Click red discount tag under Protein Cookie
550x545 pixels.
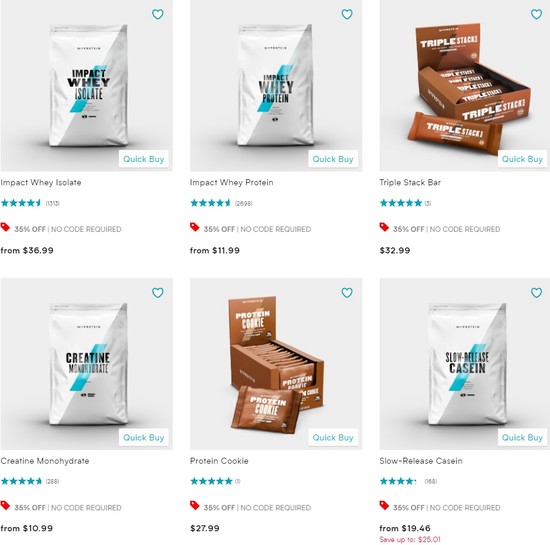point(195,505)
